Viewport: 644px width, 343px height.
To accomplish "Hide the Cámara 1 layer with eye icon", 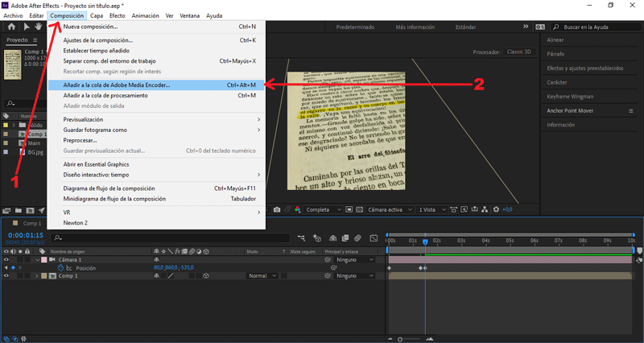I will [6, 259].
